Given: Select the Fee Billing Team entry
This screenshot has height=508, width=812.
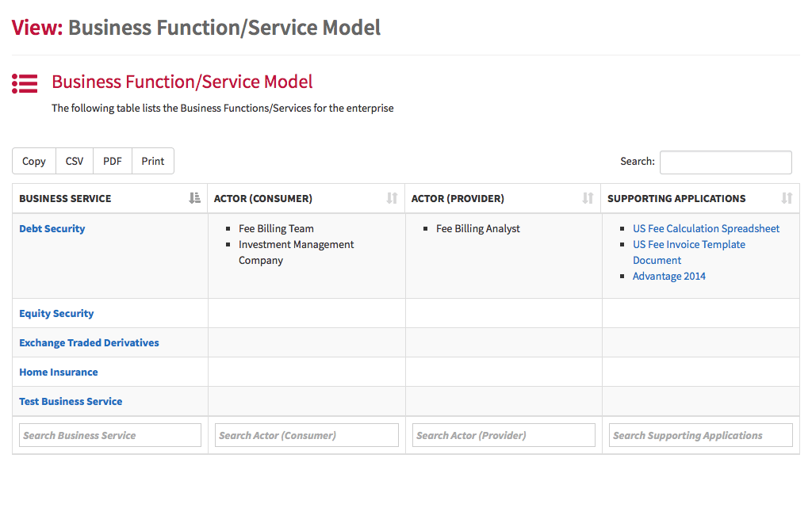Looking at the screenshot, I should [276, 229].
